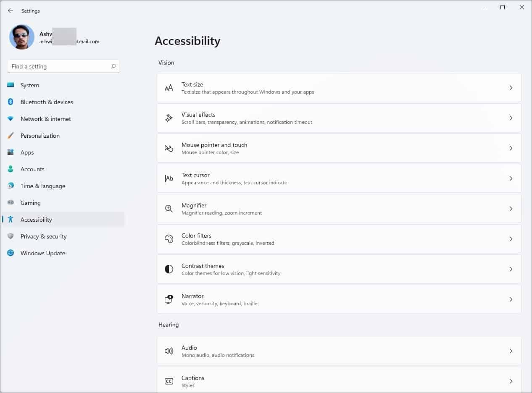The height and width of the screenshot is (393, 532).
Task: Select the Mouse pointer and touch icon
Action: coord(169,148)
